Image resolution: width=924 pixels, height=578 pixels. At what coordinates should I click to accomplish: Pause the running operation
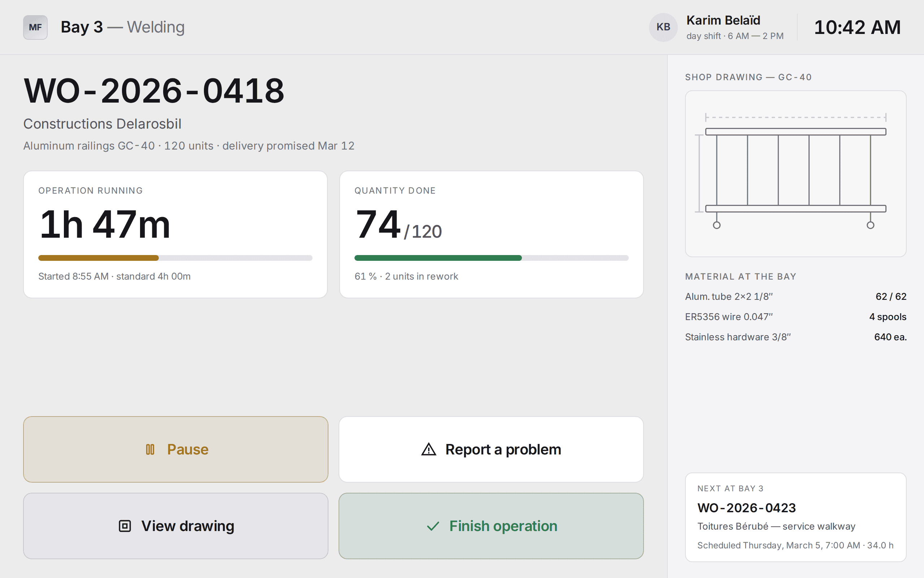176,449
